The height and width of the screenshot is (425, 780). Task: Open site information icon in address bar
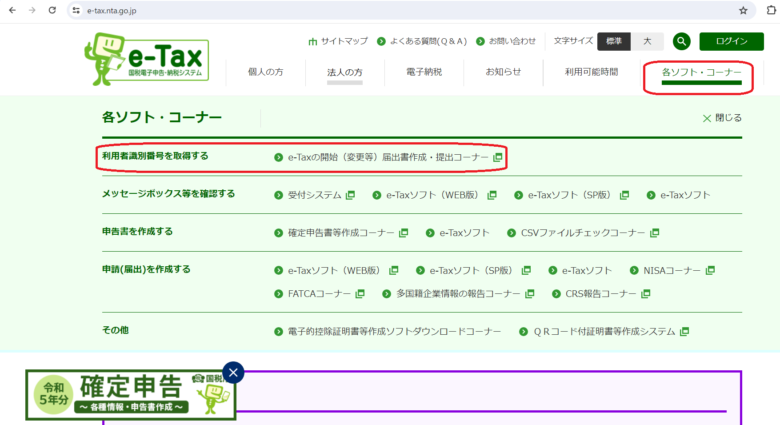(x=76, y=10)
